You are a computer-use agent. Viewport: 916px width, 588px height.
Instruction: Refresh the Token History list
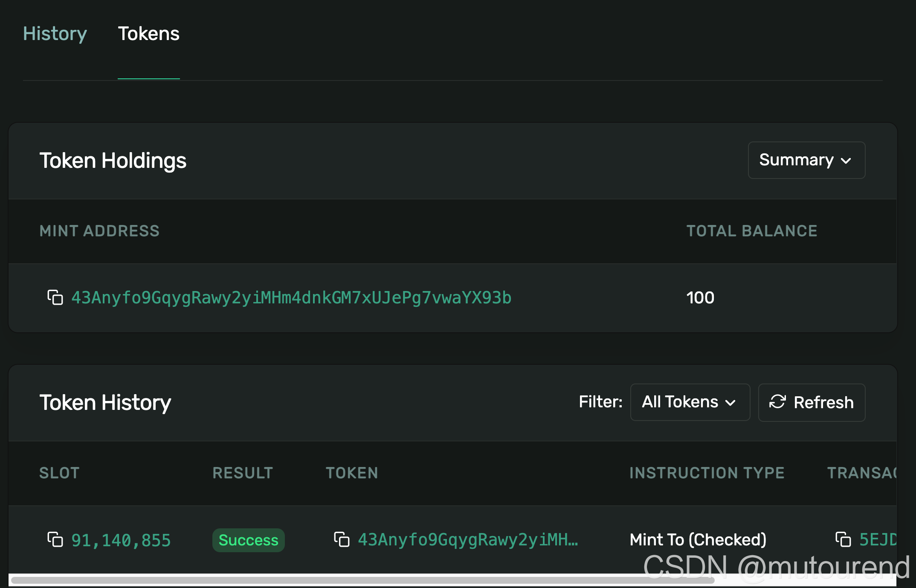pyautogui.click(x=812, y=402)
